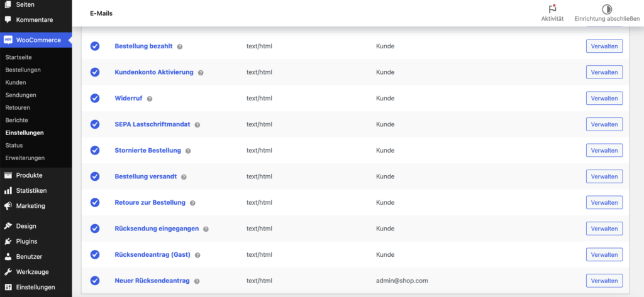Open Status submenu item
The height and width of the screenshot is (297, 644).
(x=14, y=145)
